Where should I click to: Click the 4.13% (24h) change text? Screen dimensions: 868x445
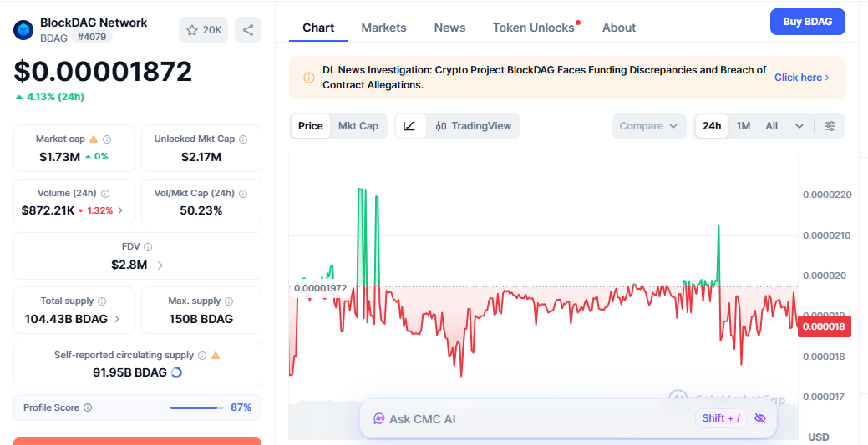coord(50,97)
